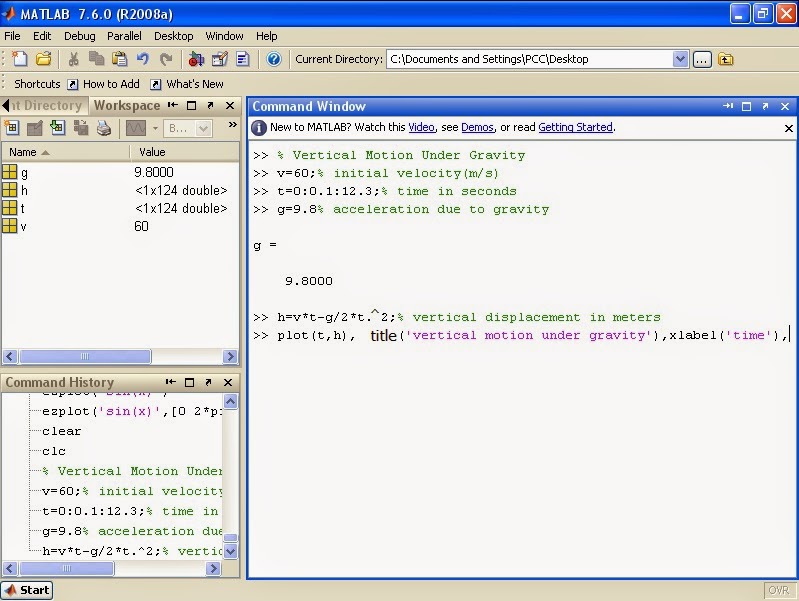Open Simulink from the toolbar icon
Image resolution: width=799 pixels, height=601 pixels.
click(196, 59)
